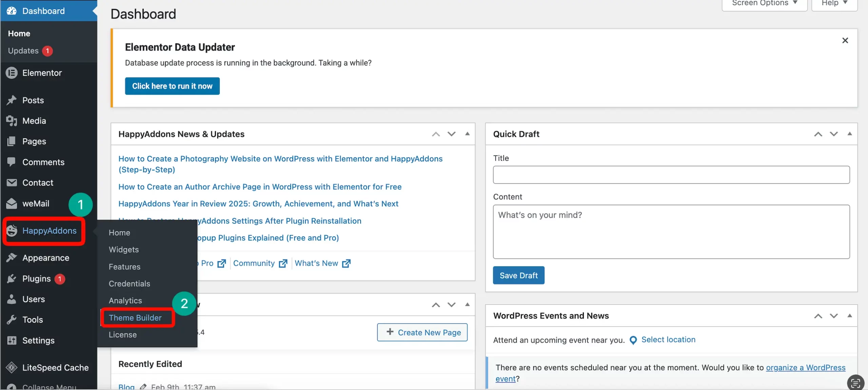This screenshot has height=390, width=868.
Task: Open Analytics from the HappyAddons submenu
Action: coord(125,301)
